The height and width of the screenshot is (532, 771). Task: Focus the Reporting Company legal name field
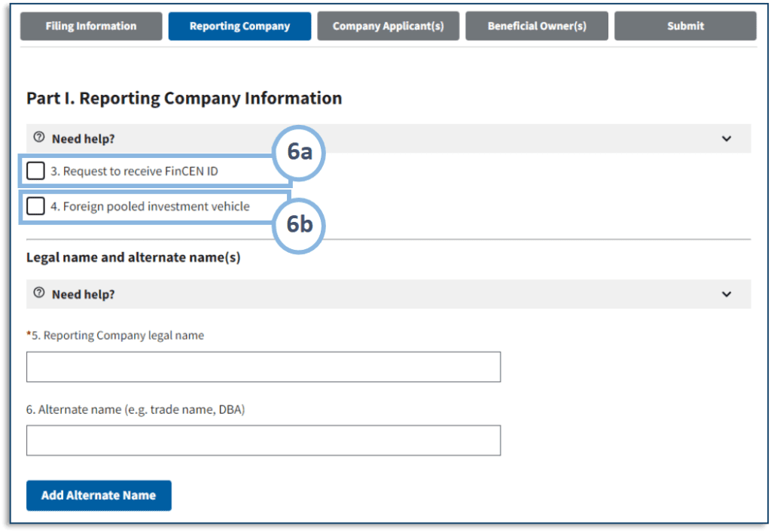pyautogui.click(x=264, y=367)
